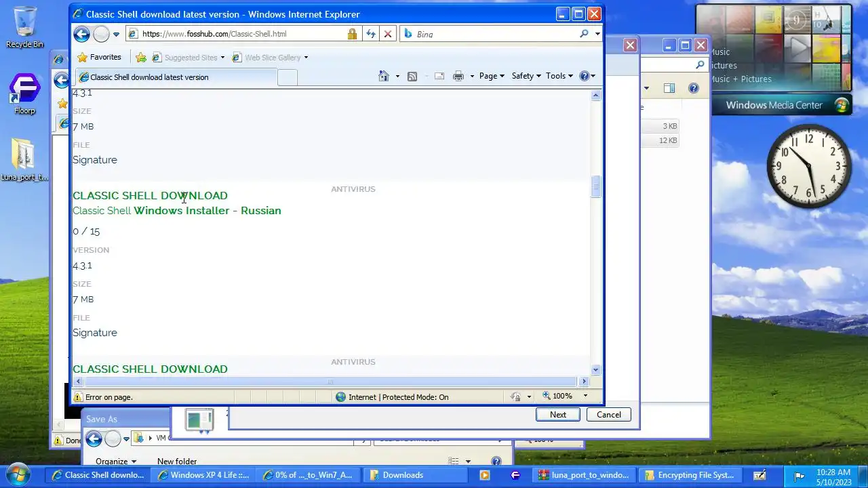Click the red Stop loading icon
The image size is (868, 488).
[x=388, y=34]
